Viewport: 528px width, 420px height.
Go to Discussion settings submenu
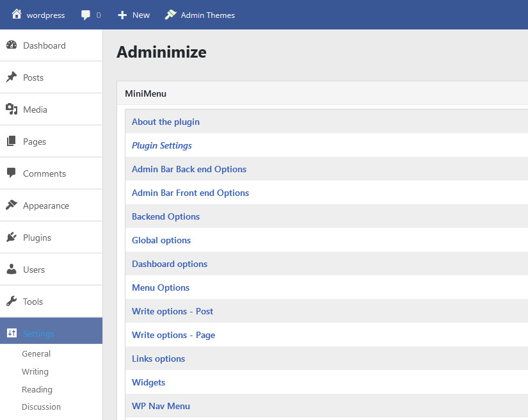click(x=41, y=407)
